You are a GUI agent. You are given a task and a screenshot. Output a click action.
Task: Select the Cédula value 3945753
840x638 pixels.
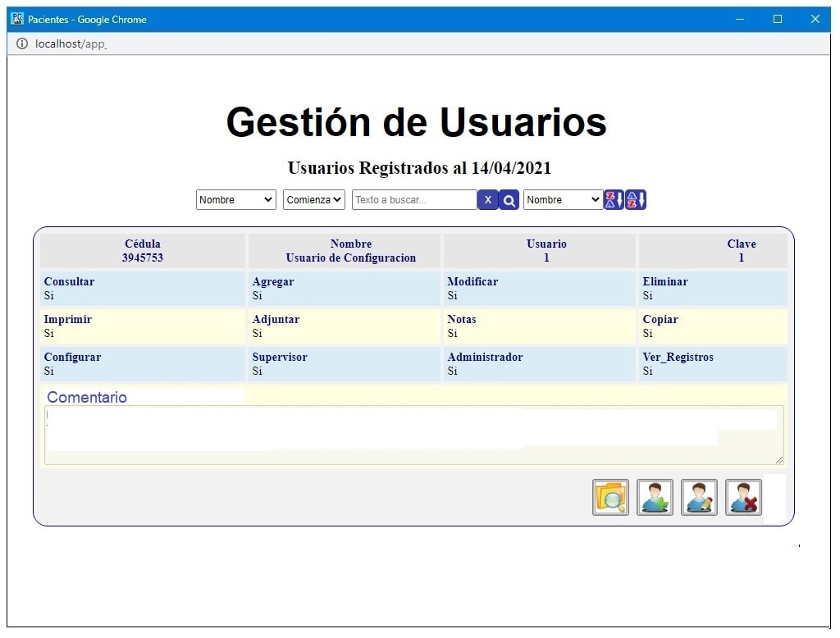(143, 257)
